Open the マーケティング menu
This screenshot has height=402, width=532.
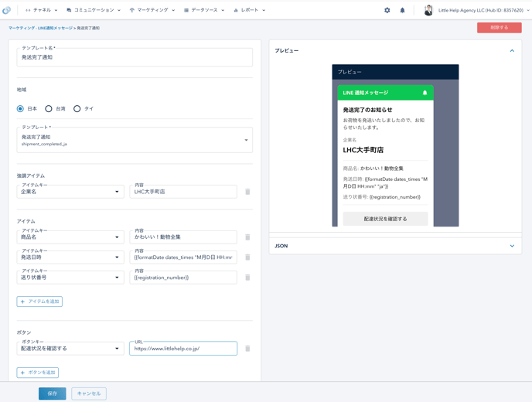[152, 11]
